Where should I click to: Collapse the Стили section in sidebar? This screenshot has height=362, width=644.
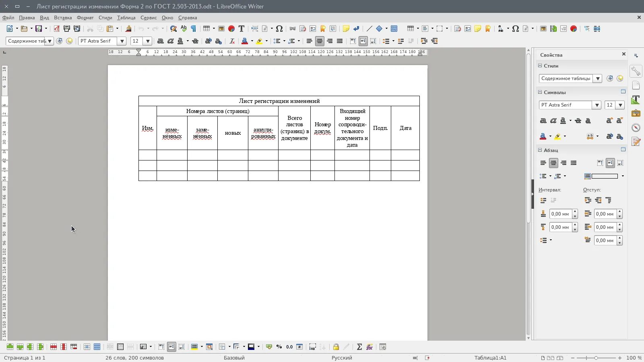tap(540, 66)
